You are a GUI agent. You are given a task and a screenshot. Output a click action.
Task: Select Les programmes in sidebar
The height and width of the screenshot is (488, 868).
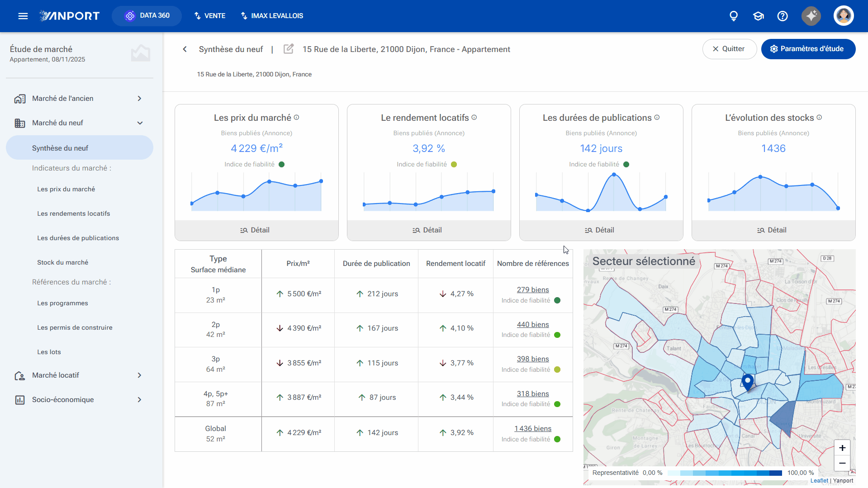click(x=62, y=303)
